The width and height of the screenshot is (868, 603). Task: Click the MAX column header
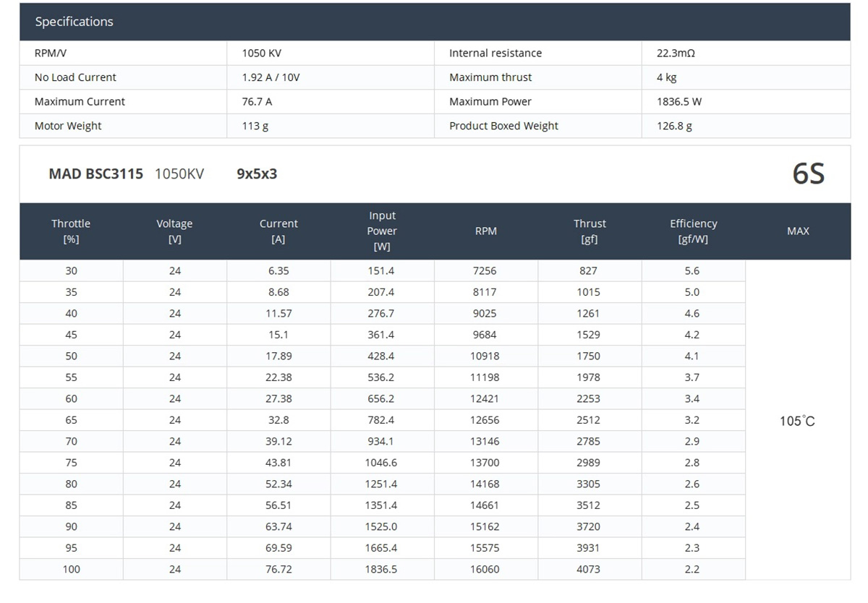798,231
